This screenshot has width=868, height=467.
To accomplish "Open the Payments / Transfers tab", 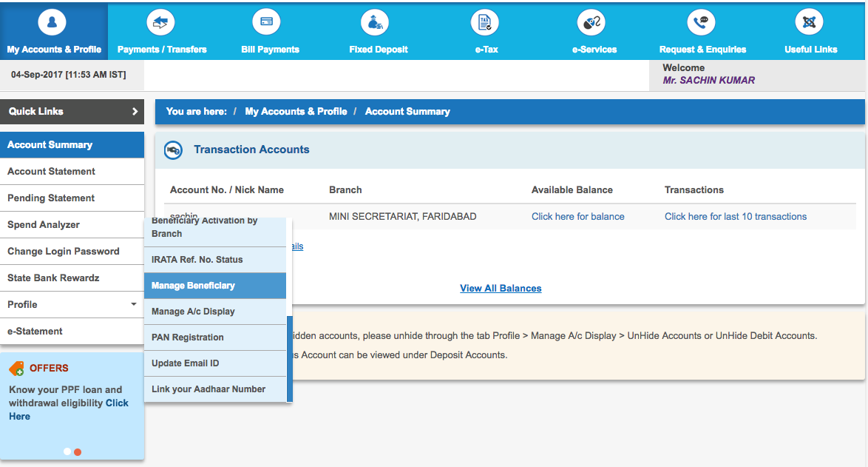I will tap(162, 31).
